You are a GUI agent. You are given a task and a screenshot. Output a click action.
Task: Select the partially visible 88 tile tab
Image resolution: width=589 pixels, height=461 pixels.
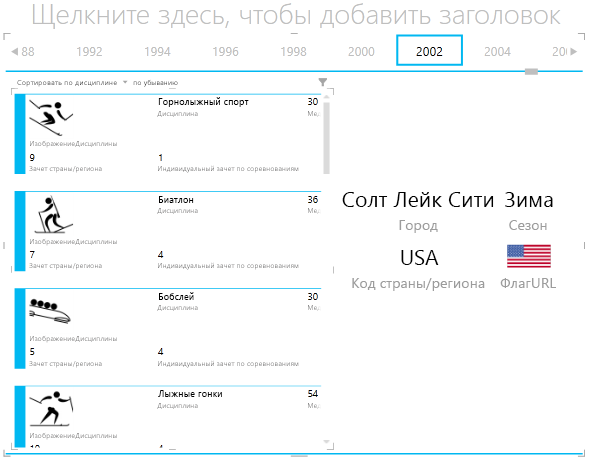[x=28, y=51]
